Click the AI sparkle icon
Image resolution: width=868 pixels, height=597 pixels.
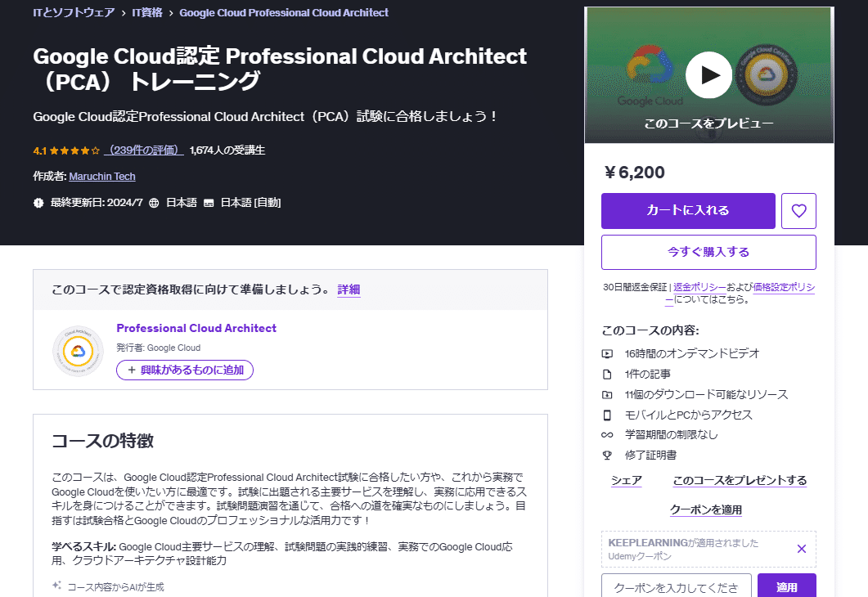click(x=56, y=586)
